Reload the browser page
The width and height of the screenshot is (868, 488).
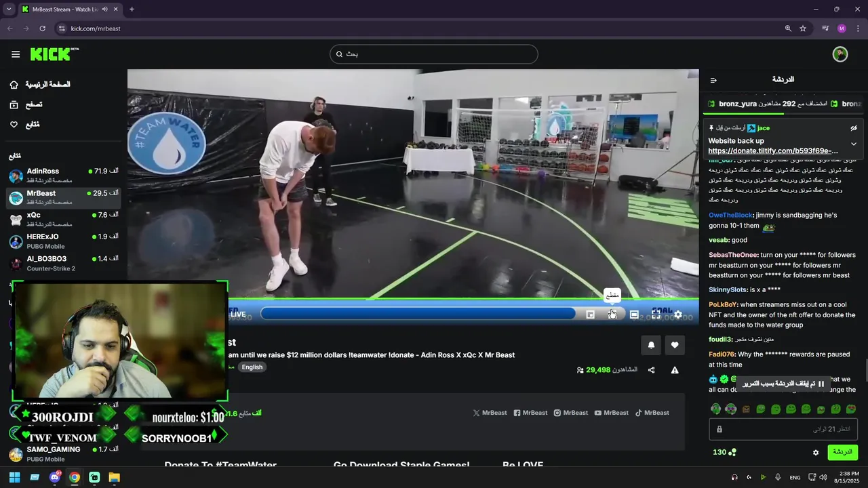42,28
